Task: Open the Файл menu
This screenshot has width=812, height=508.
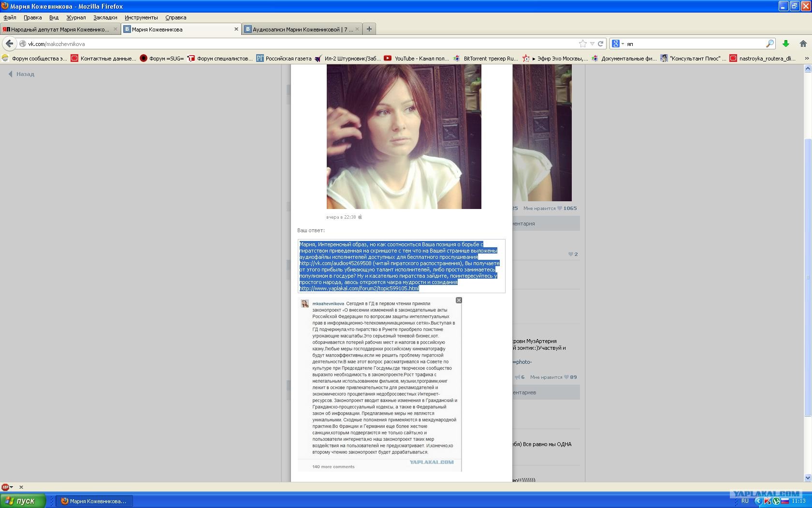Action: (x=10, y=17)
